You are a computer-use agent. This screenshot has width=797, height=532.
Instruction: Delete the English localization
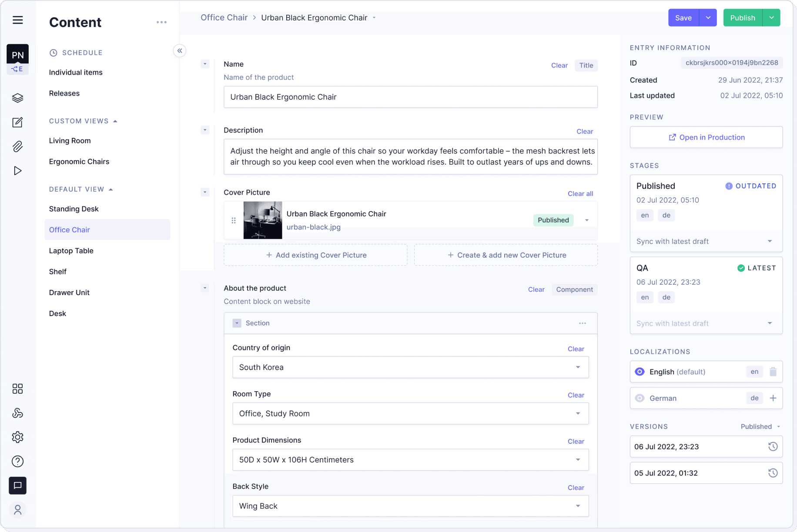coord(773,372)
